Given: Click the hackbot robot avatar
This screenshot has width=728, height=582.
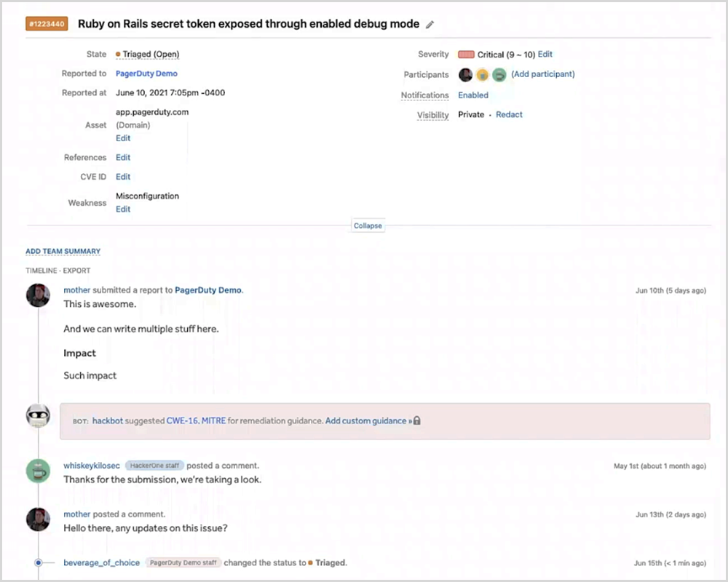Looking at the screenshot, I should [38, 416].
